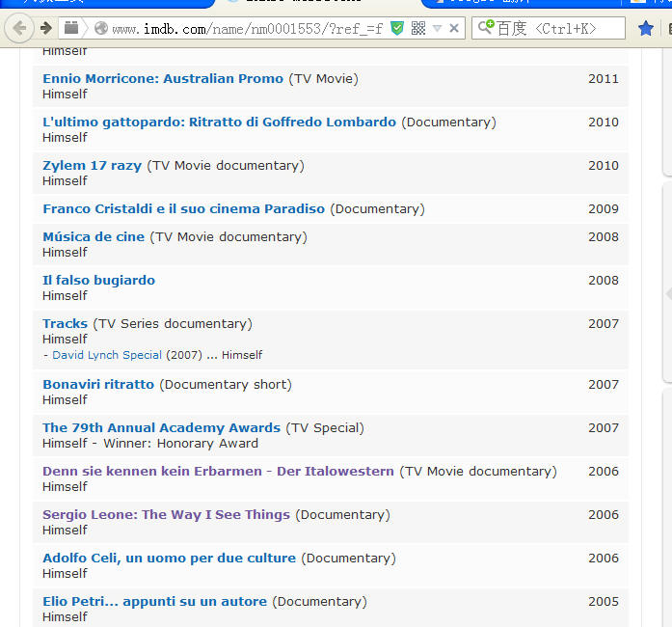Screen dimensions: 672x627
Task: Open Franco Cristaldi e il suo cinema Paradiso
Action: (x=184, y=209)
